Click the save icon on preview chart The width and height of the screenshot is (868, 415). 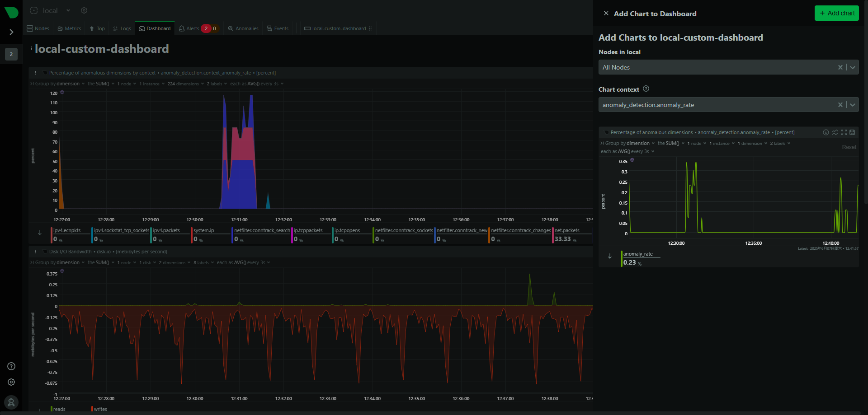click(x=852, y=132)
